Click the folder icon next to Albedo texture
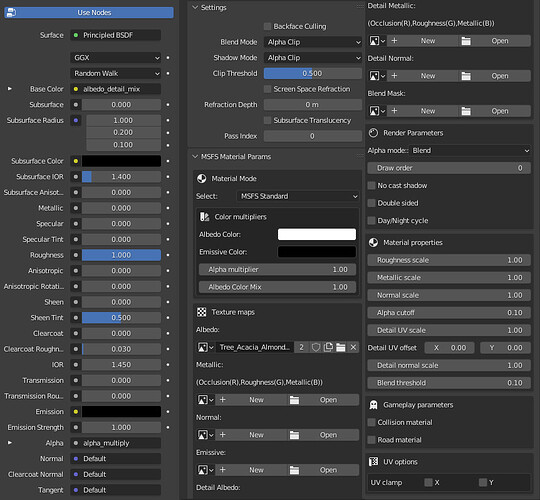 [x=341, y=347]
